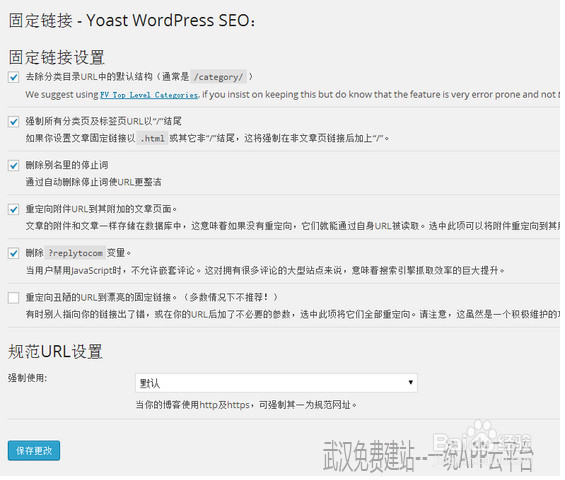Image resolution: width=565 pixels, height=480 pixels.
Task: Click the /category/ code snippet text
Action: coord(218,77)
